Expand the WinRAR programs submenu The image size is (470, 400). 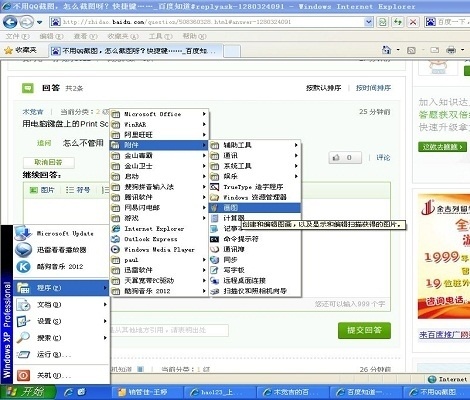(159, 124)
